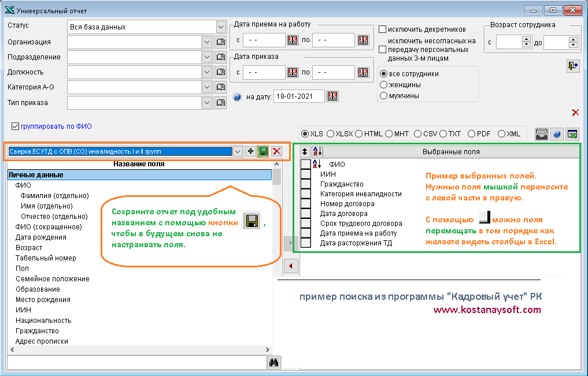Open the Категория A-G dropdown arrow

click(x=207, y=87)
